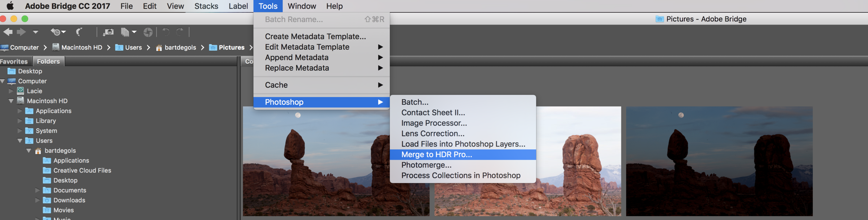Select the first balanced rock thumbnail

pos(336,161)
